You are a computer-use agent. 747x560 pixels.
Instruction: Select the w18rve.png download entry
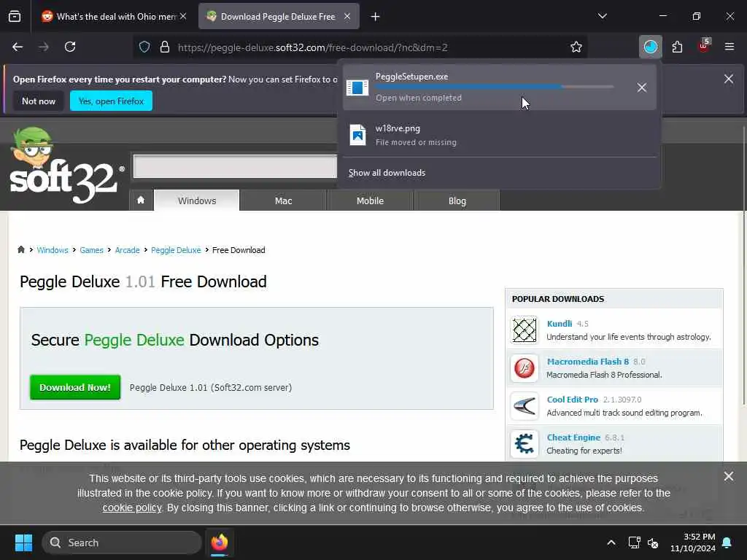click(499, 135)
